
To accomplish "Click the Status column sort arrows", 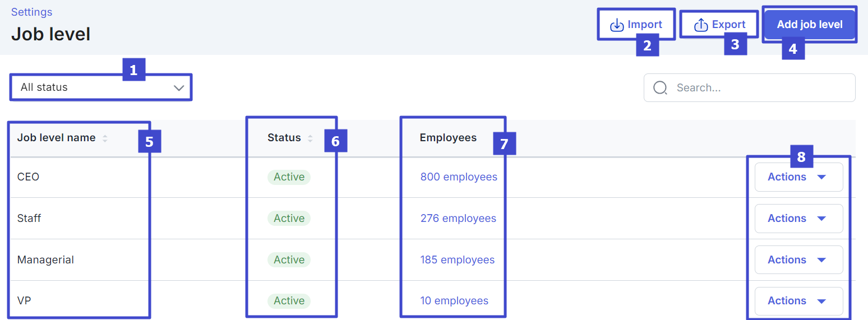I will pyautogui.click(x=310, y=138).
